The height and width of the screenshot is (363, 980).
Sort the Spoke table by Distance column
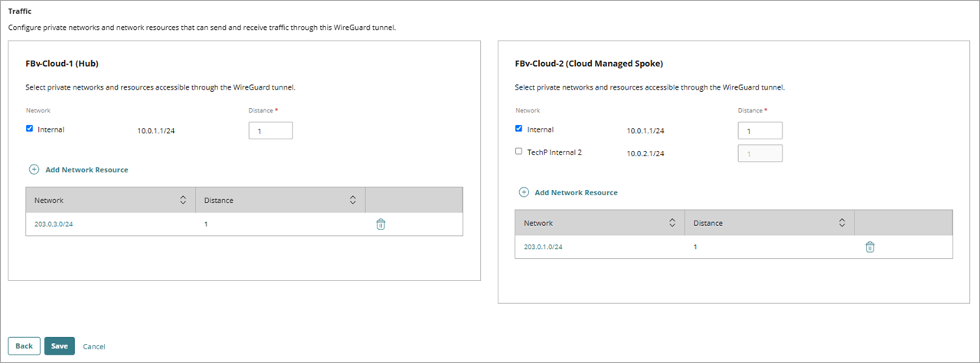point(842,223)
